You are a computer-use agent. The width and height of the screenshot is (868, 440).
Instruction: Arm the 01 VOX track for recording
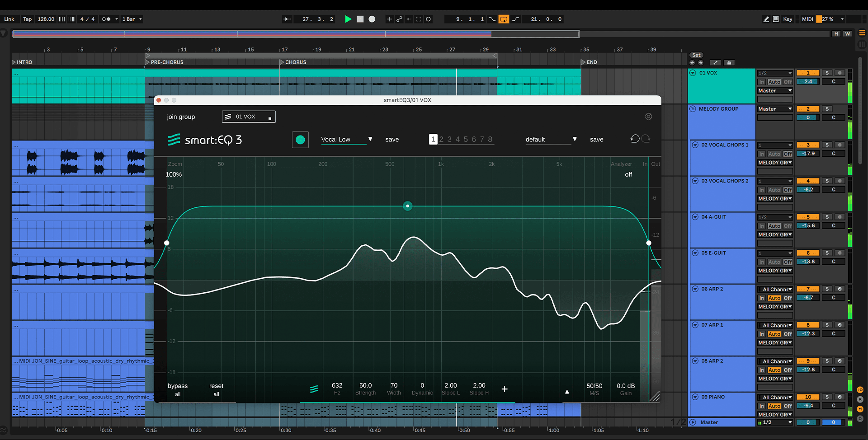(x=840, y=73)
